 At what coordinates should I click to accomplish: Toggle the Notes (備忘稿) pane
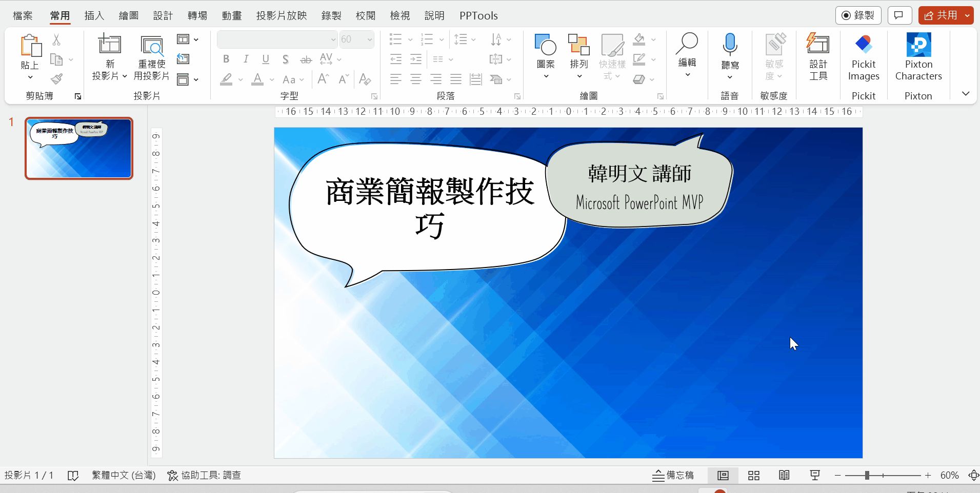[x=673, y=476]
